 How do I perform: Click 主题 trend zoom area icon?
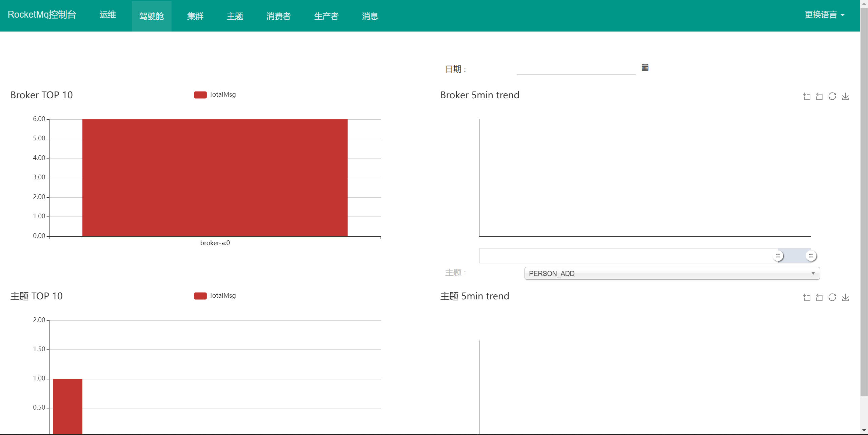(807, 298)
